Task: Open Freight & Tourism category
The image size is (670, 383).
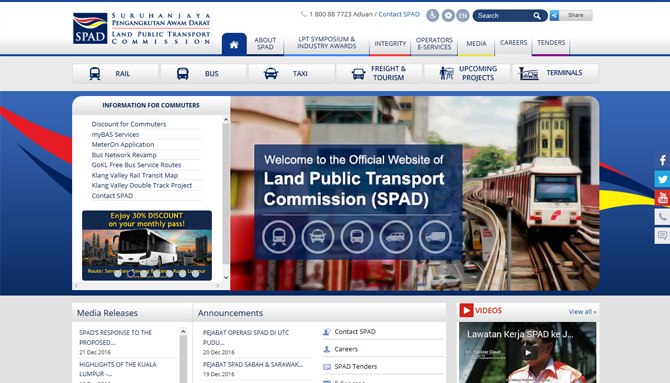Action: 379,74
